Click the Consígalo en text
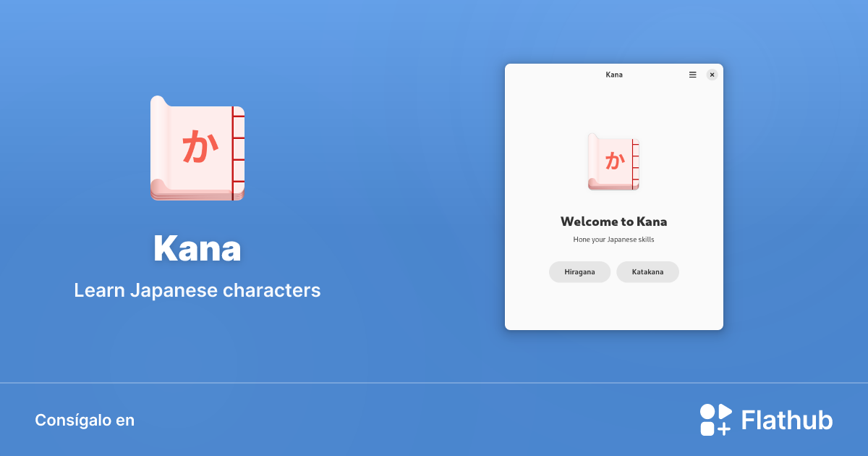Viewport: 868px width, 456px height. tap(85, 420)
